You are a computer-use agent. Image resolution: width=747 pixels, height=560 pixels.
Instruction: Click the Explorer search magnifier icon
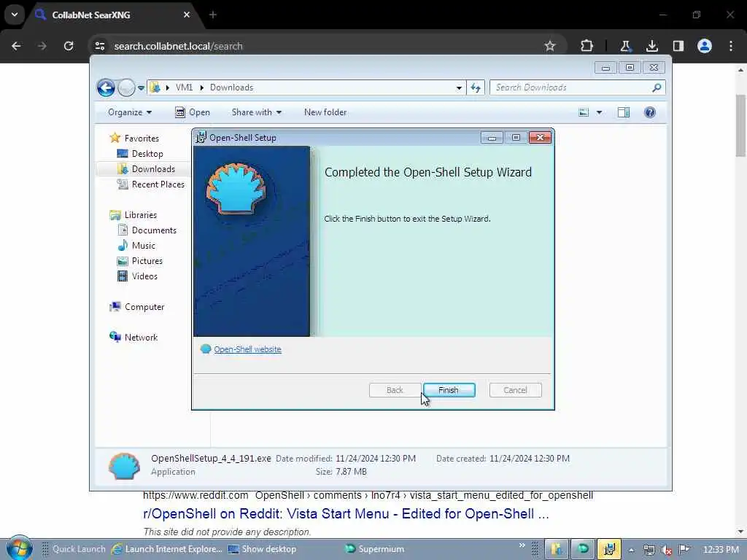pos(657,87)
